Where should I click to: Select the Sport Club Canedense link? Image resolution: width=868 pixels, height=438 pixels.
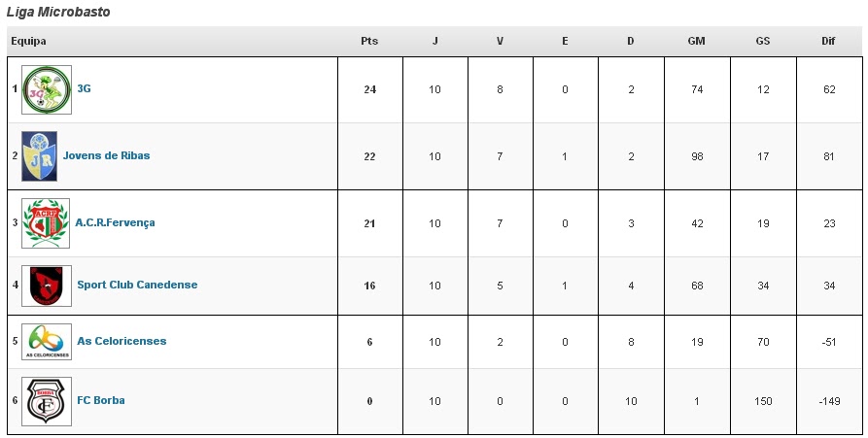click(137, 285)
